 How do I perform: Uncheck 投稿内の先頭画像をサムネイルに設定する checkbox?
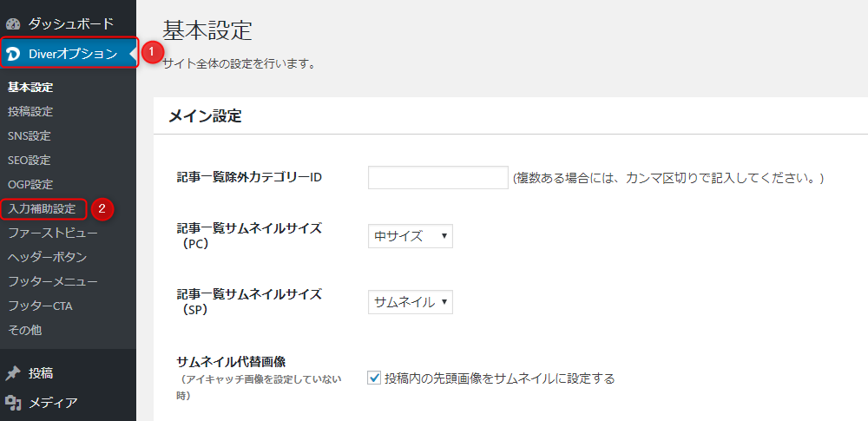[374, 378]
